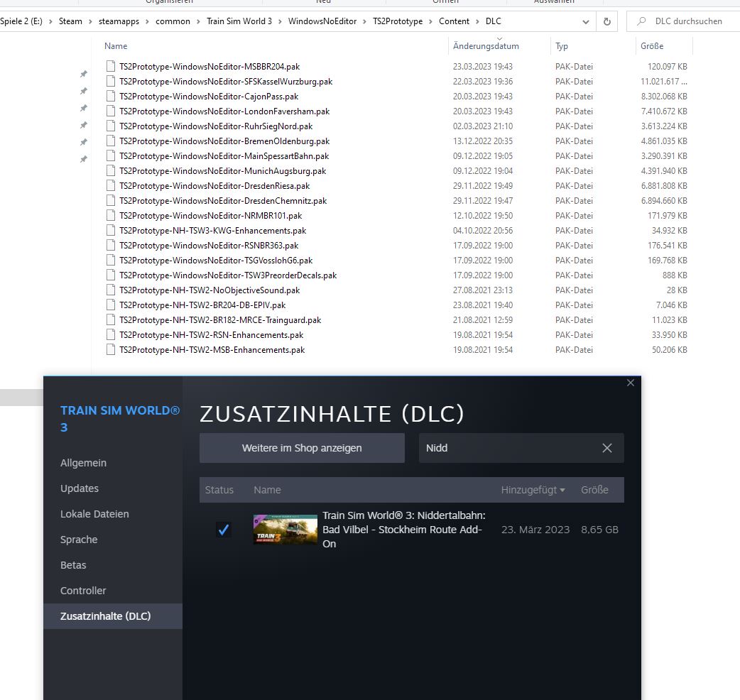
Task: Click the file icon of NoObjectiveSound.pak
Action: coord(111,290)
